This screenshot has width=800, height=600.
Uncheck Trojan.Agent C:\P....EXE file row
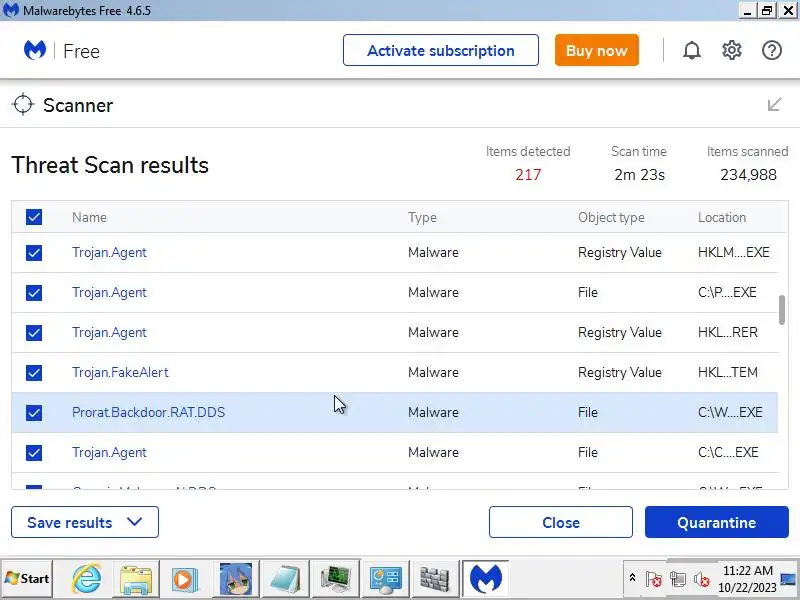(x=34, y=292)
